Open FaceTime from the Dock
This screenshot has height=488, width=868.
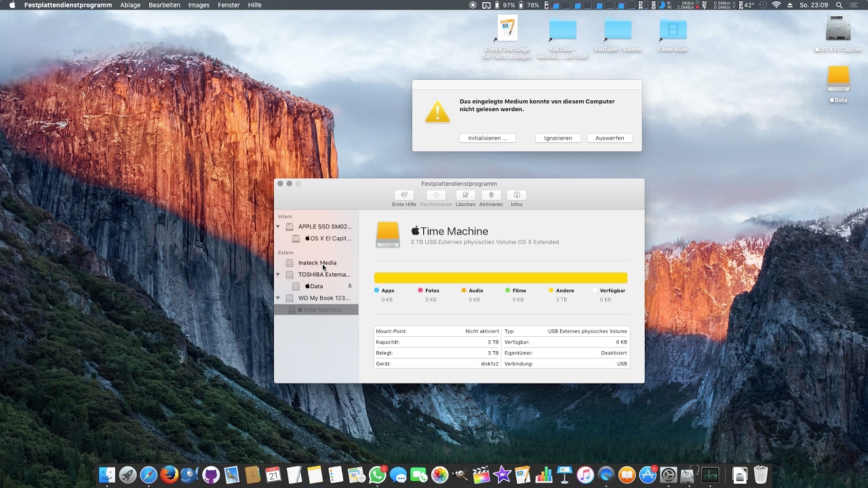418,475
